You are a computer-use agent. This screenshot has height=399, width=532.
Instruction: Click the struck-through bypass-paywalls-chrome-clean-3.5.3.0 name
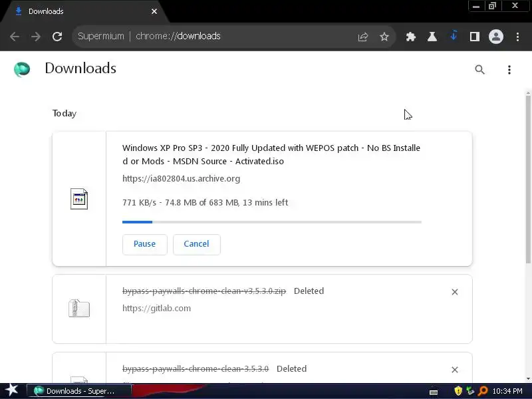pos(196,369)
